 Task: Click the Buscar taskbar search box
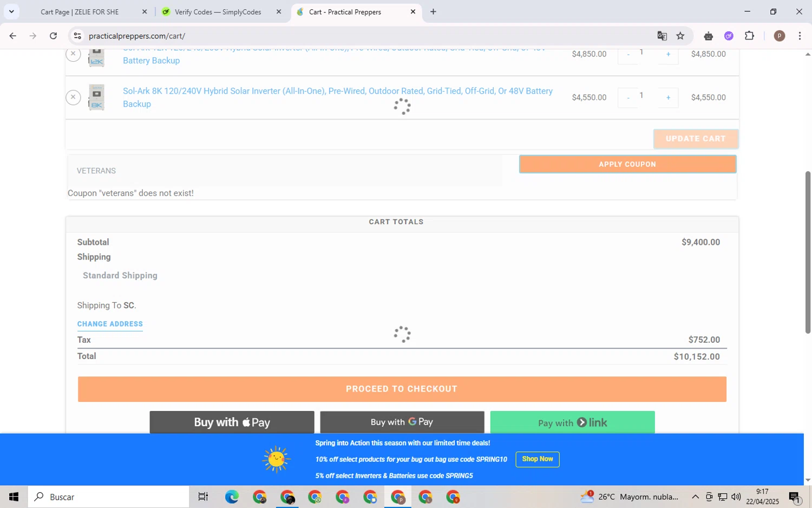tap(109, 497)
